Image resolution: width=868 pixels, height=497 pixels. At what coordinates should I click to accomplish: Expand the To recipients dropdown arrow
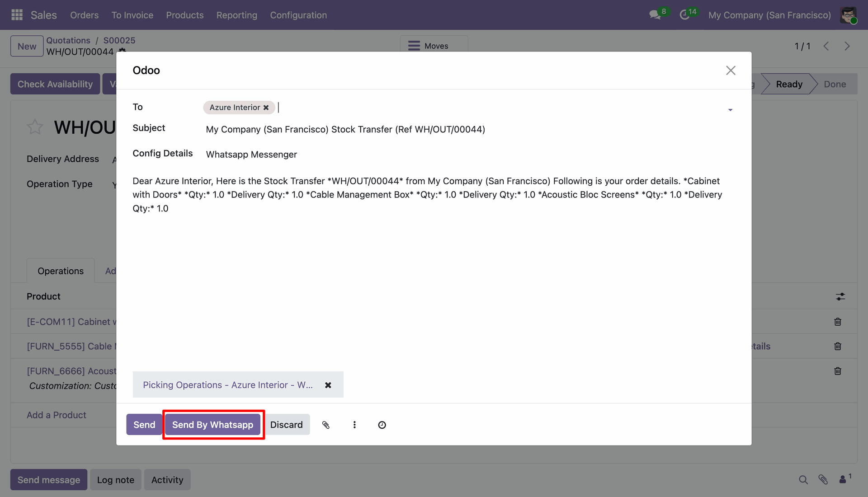point(730,110)
